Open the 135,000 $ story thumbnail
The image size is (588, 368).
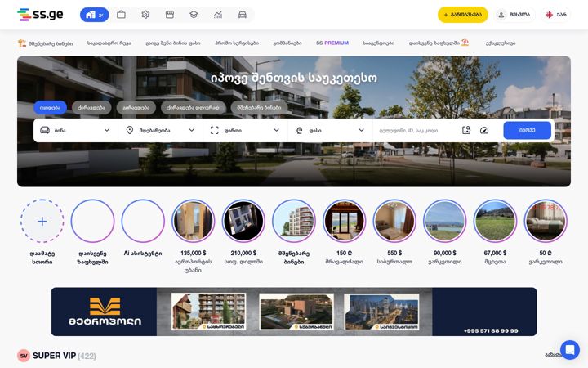pyautogui.click(x=193, y=221)
